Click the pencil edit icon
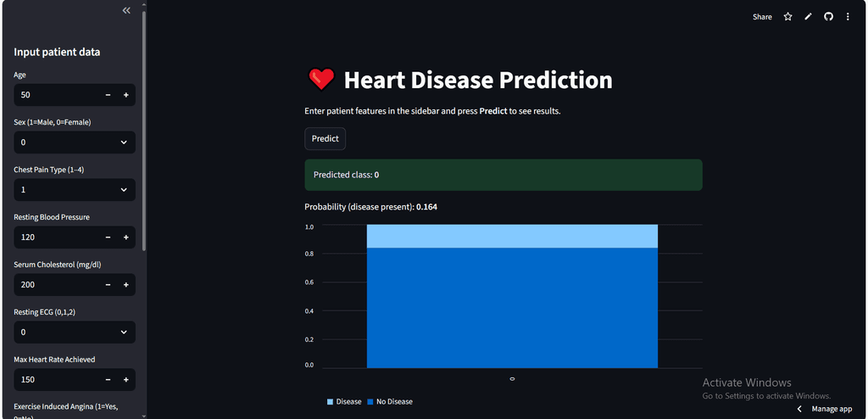The image size is (868, 419). [808, 16]
